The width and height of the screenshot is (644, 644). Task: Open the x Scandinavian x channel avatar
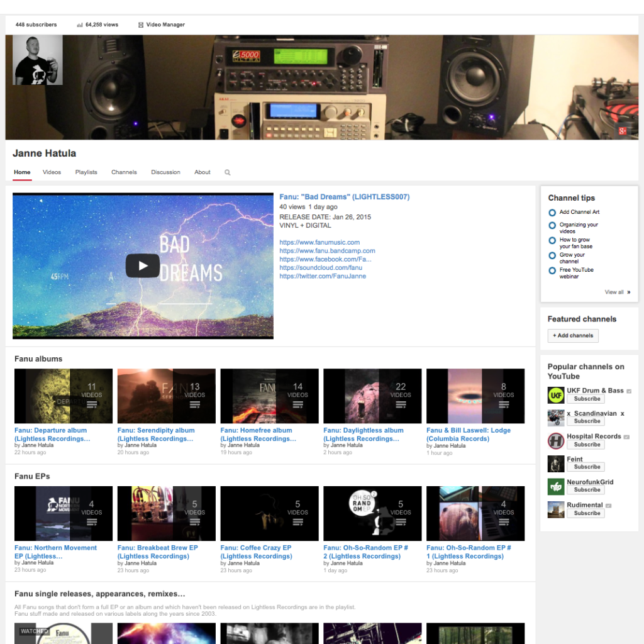556,418
